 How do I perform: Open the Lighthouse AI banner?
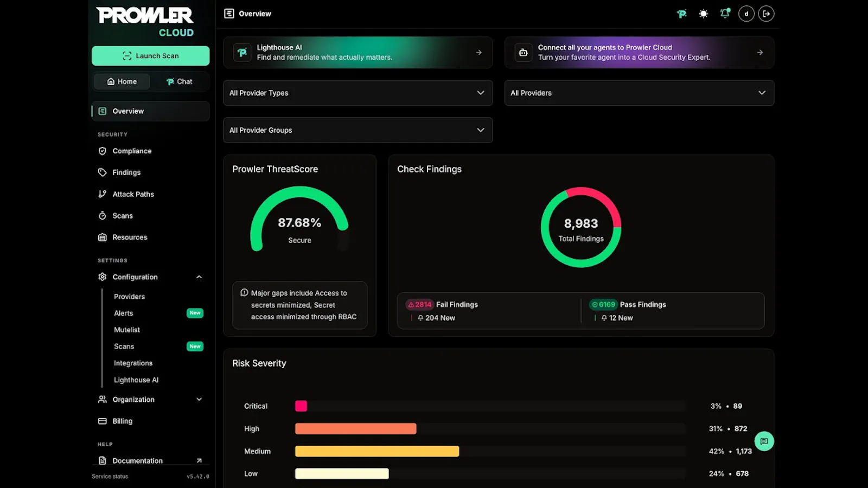click(x=358, y=53)
